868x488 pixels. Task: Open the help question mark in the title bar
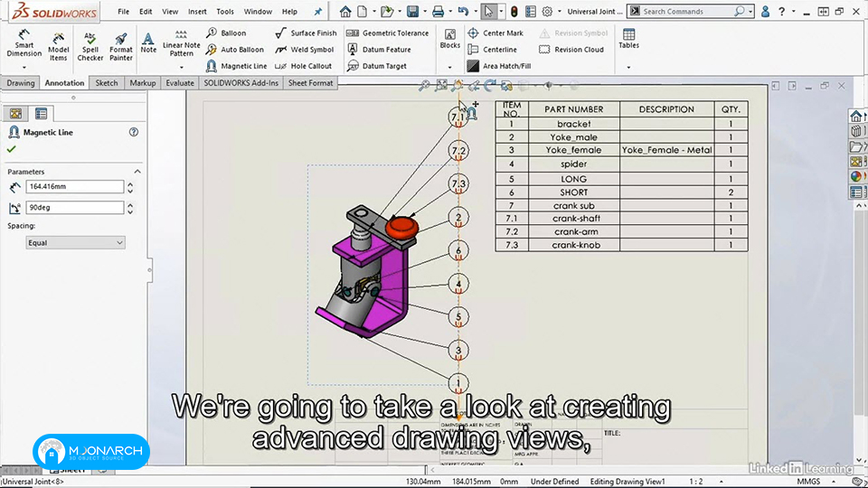pyautogui.click(x=781, y=11)
